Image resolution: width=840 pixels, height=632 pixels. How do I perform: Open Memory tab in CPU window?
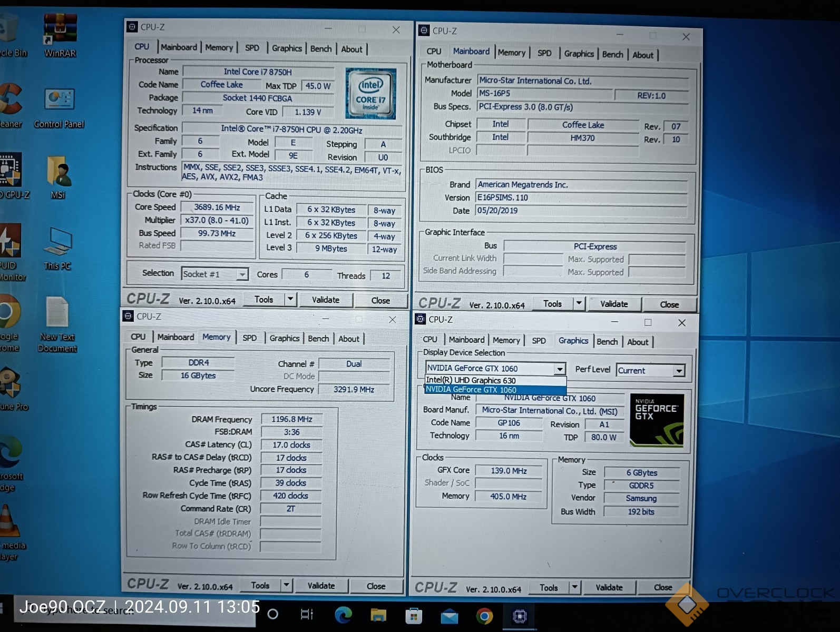click(219, 47)
